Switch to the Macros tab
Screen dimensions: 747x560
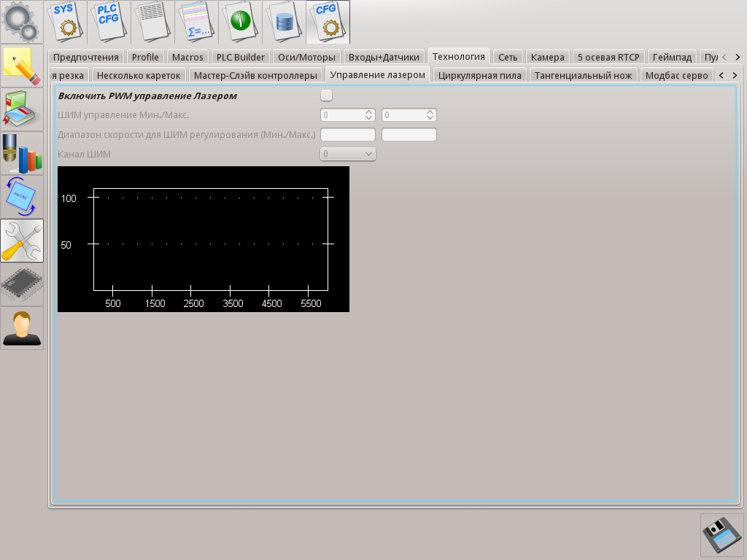187,57
